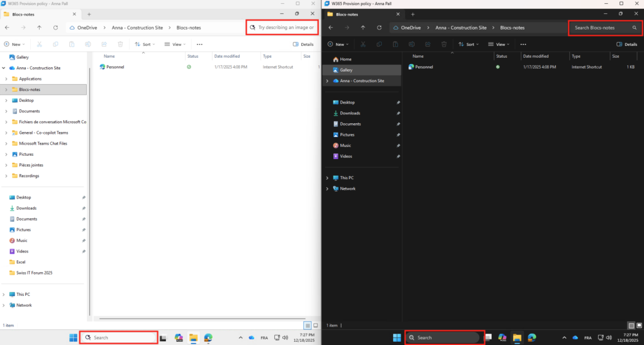Click Up arrow in dark Explorer window

click(x=362, y=28)
